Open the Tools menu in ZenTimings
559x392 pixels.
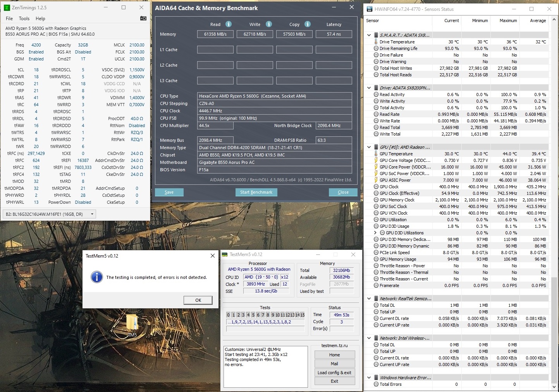[x=24, y=18]
